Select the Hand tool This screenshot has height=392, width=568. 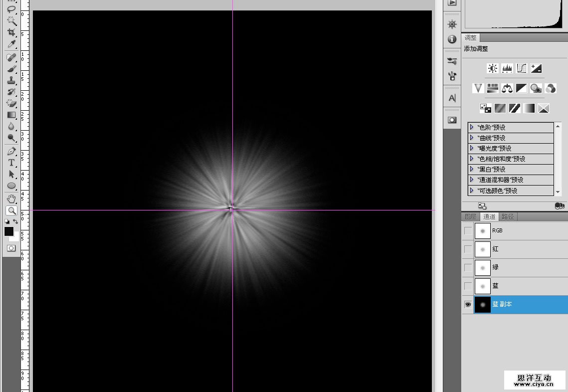click(11, 198)
